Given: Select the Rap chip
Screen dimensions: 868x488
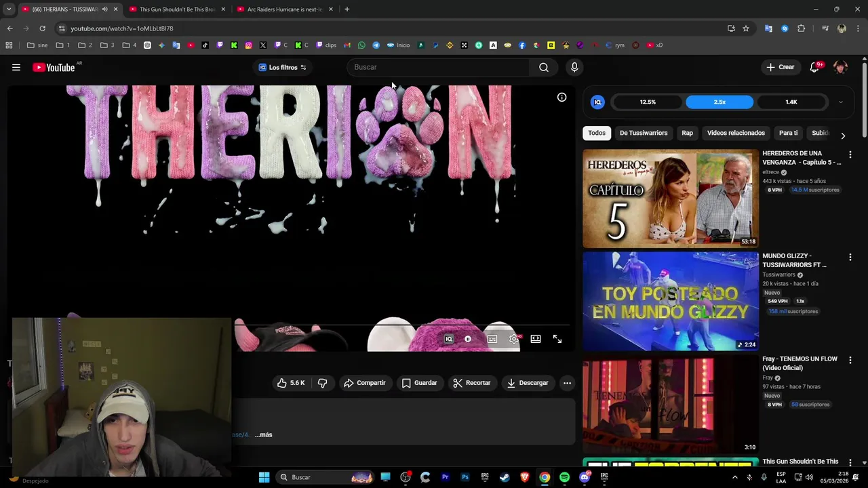Looking at the screenshot, I should [x=687, y=133].
